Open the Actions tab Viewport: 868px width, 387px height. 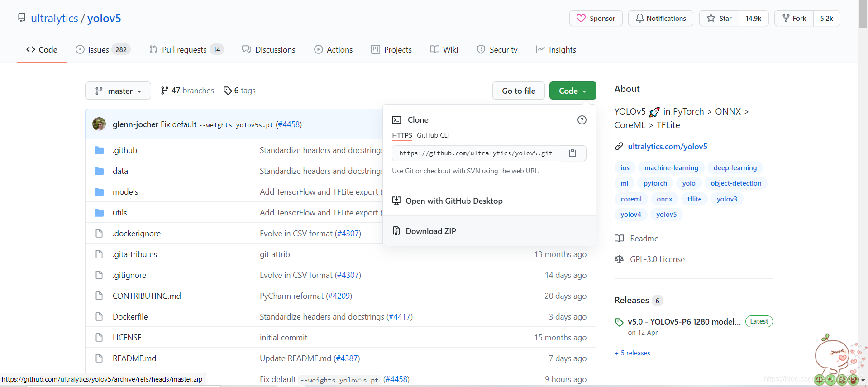(x=334, y=49)
